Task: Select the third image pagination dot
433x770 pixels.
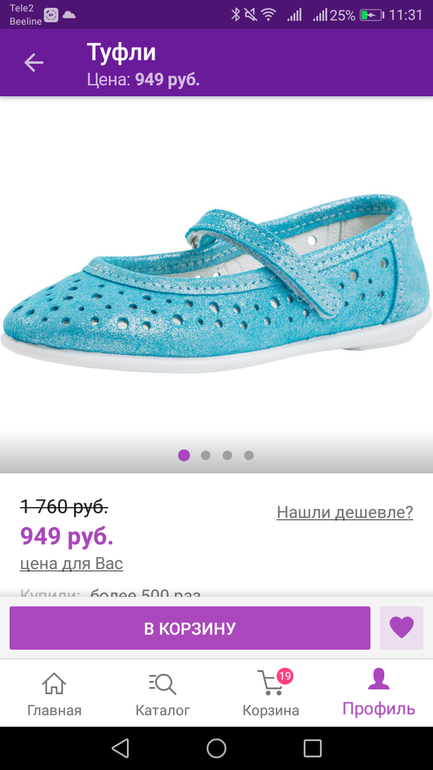Action: [x=227, y=455]
